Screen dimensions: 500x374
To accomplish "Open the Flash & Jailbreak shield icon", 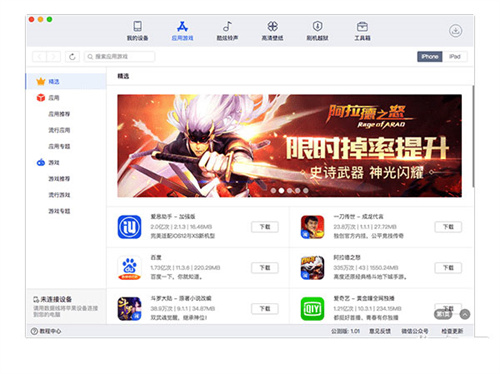I will point(317,26).
